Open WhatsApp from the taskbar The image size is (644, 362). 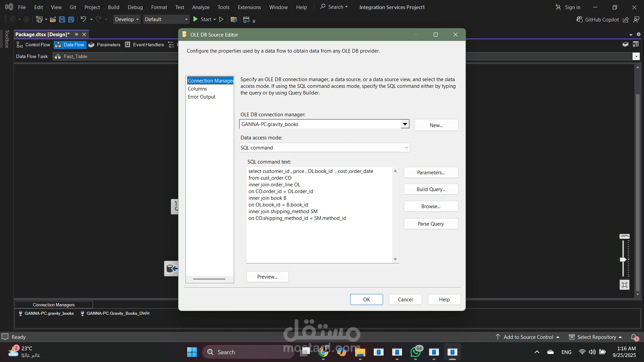[416, 352]
